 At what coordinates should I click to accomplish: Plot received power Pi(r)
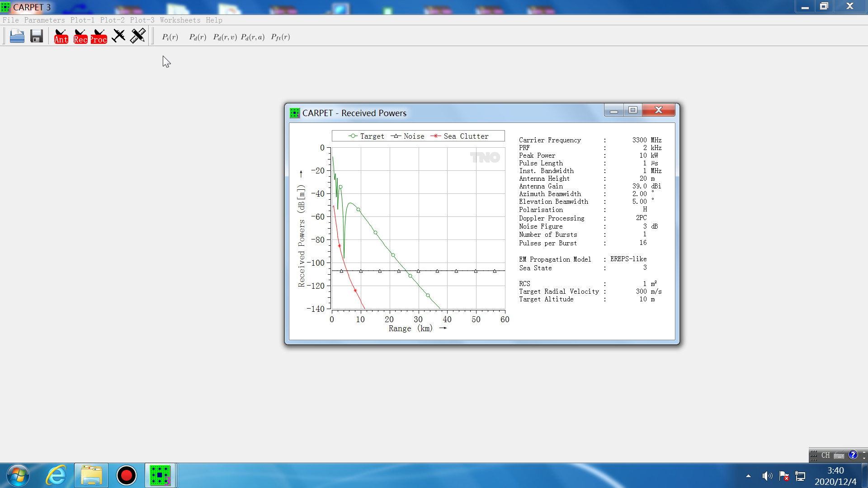(170, 37)
